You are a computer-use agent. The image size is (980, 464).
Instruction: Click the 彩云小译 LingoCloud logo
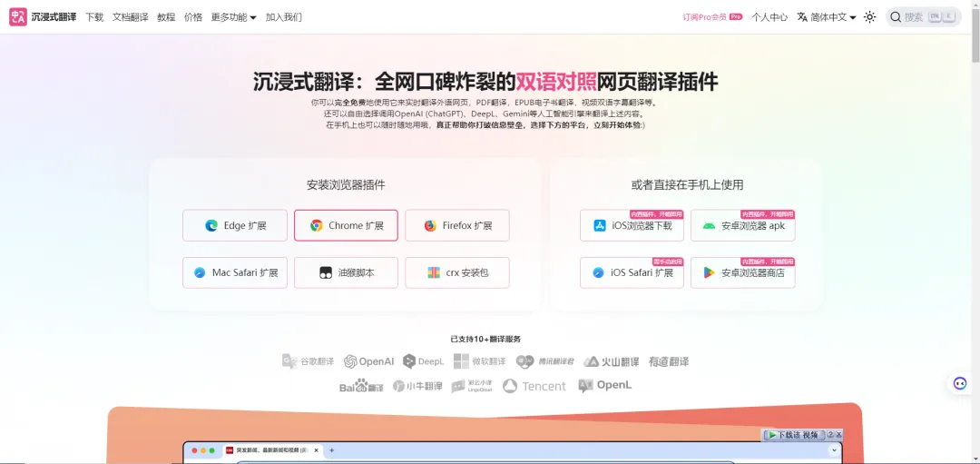click(x=472, y=386)
